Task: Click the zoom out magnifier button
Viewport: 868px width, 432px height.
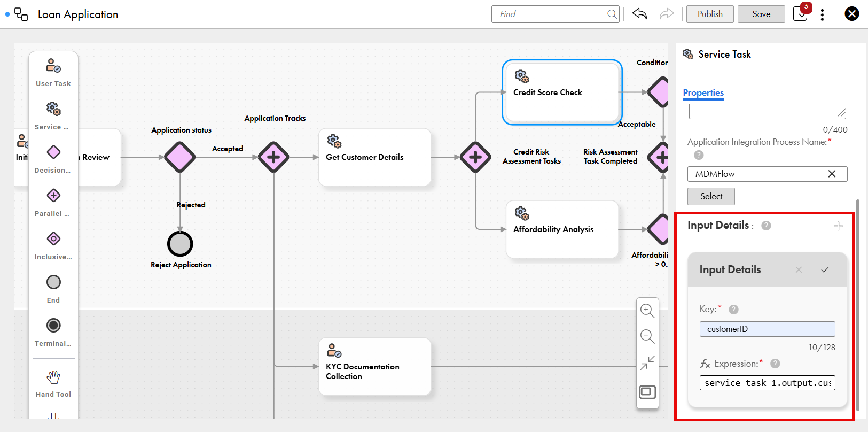Action: [x=647, y=336]
